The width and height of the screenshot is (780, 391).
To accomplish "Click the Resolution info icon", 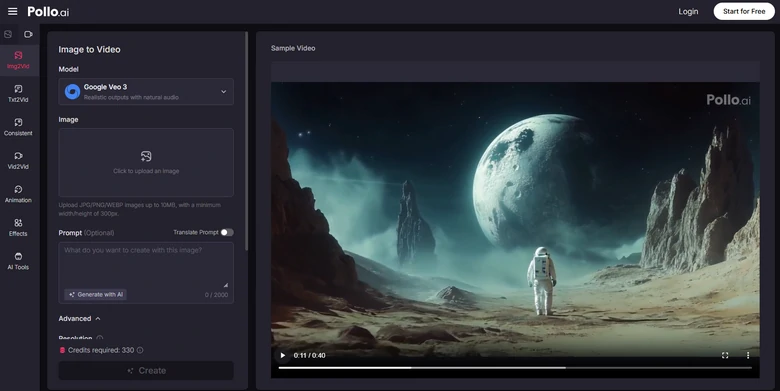I will (x=100, y=338).
